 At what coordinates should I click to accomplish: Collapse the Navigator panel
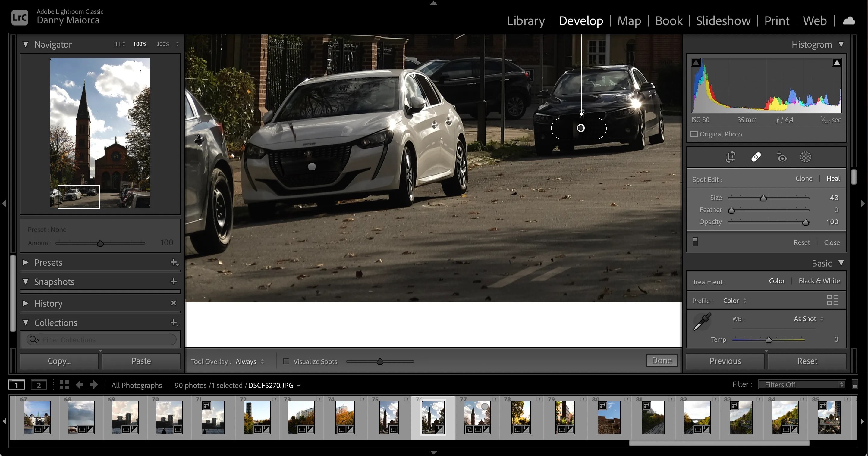(25, 44)
